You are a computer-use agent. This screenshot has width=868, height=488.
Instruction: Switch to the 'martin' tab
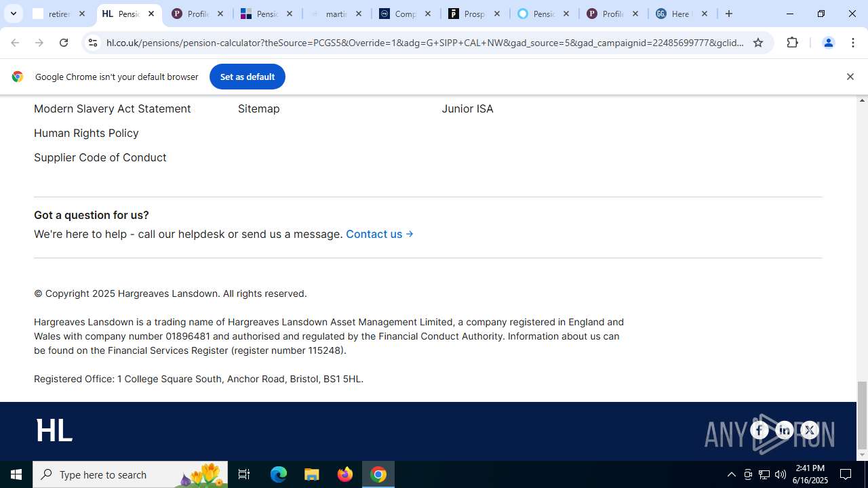coord(336,14)
